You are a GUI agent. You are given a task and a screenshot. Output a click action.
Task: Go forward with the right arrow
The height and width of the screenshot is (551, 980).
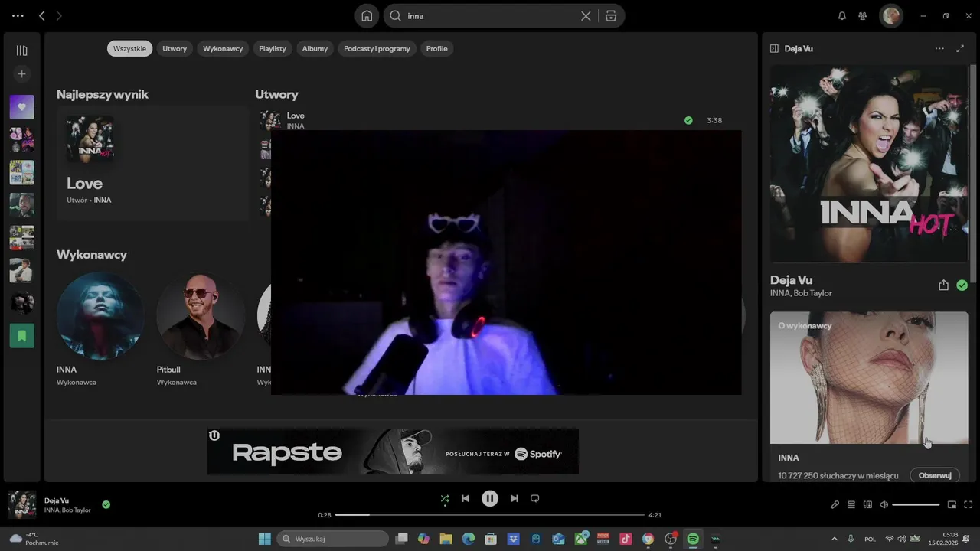pos(60,15)
